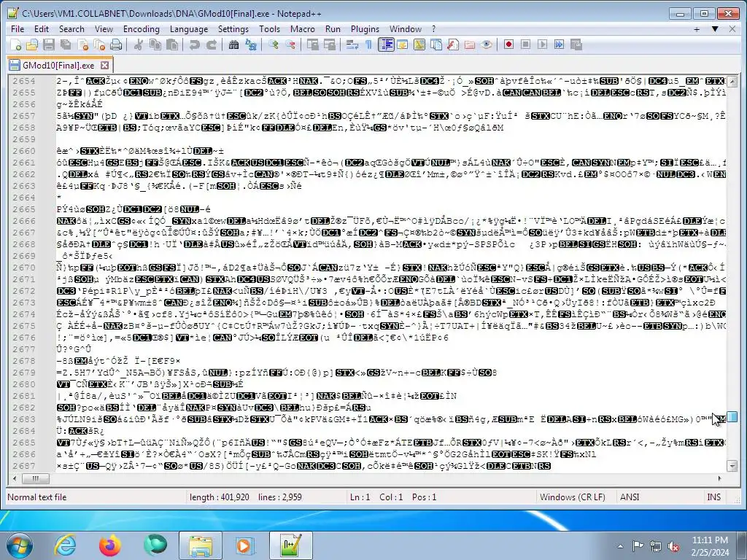The height and width of the screenshot is (560, 747).
Task: Select the GMod10[Final].exe tab
Action: [x=58, y=65]
